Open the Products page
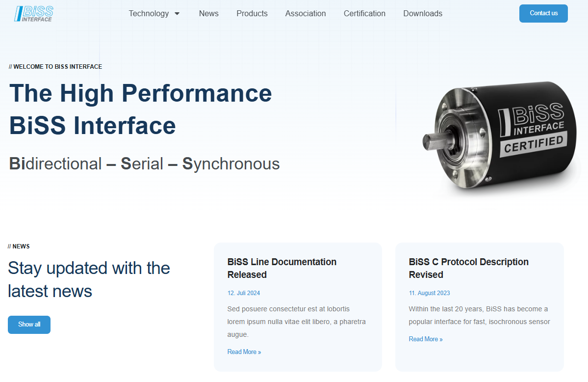The image size is (588, 382). click(x=252, y=13)
